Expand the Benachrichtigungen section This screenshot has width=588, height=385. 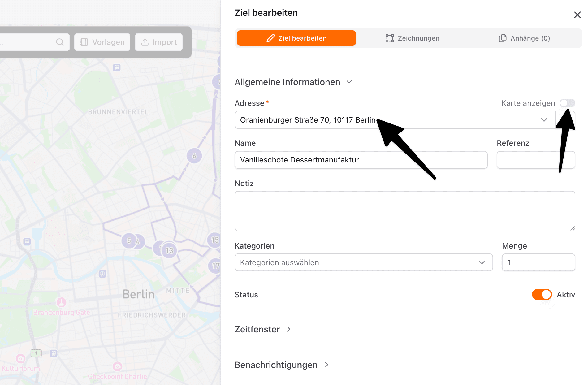point(326,365)
